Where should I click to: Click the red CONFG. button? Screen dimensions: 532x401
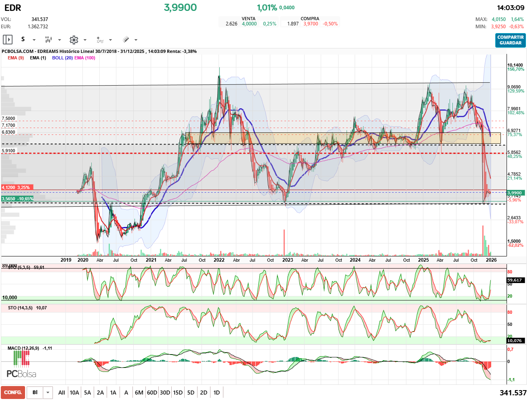coord(13,393)
